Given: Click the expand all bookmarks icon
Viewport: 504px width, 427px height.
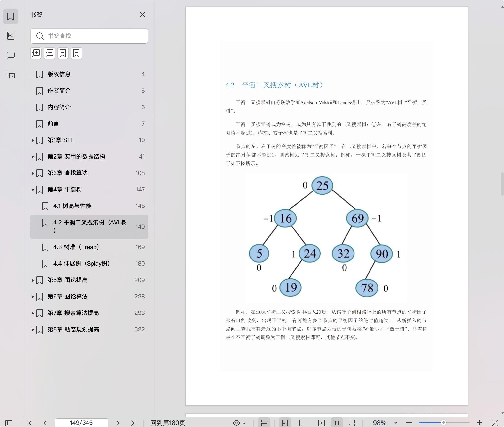Looking at the screenshot, I should click(36, 53).
